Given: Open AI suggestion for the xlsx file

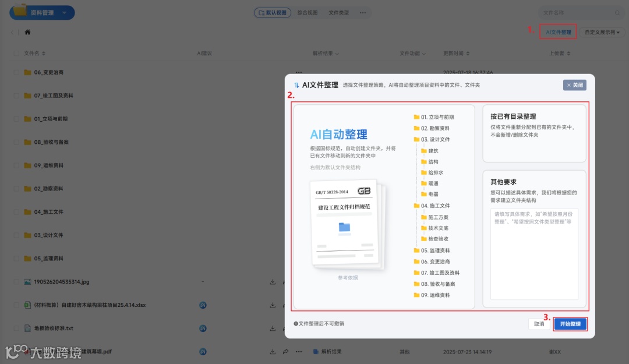Looking at the screenshot, I should 203,305.
